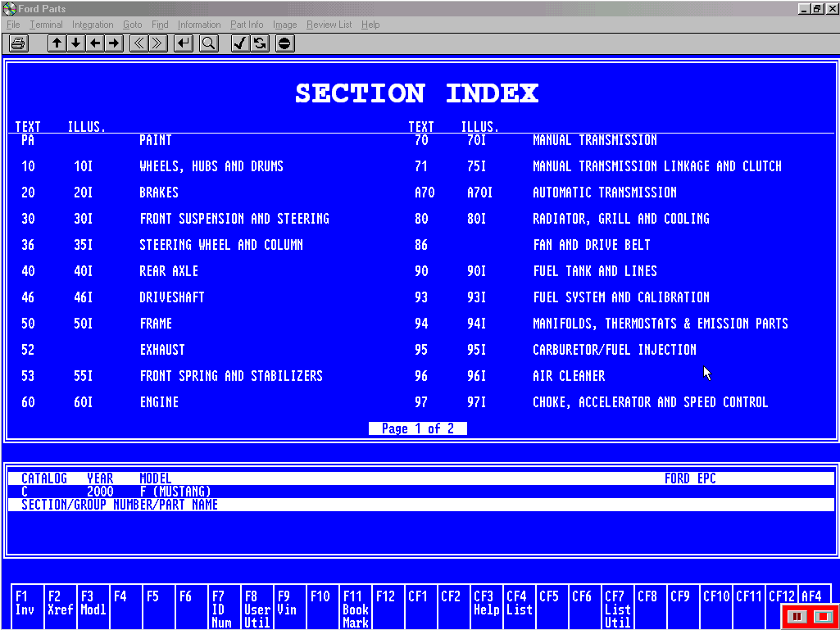Click the F8 User Util function key
Image resolution: width=840 pixels, height=630 pixels.
[257, 606]
